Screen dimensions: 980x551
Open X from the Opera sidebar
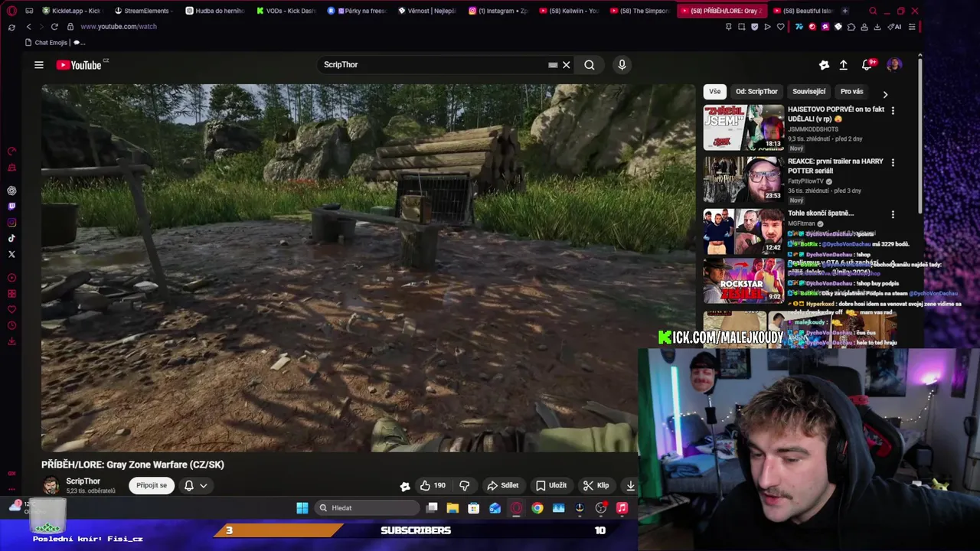[11, 254]
